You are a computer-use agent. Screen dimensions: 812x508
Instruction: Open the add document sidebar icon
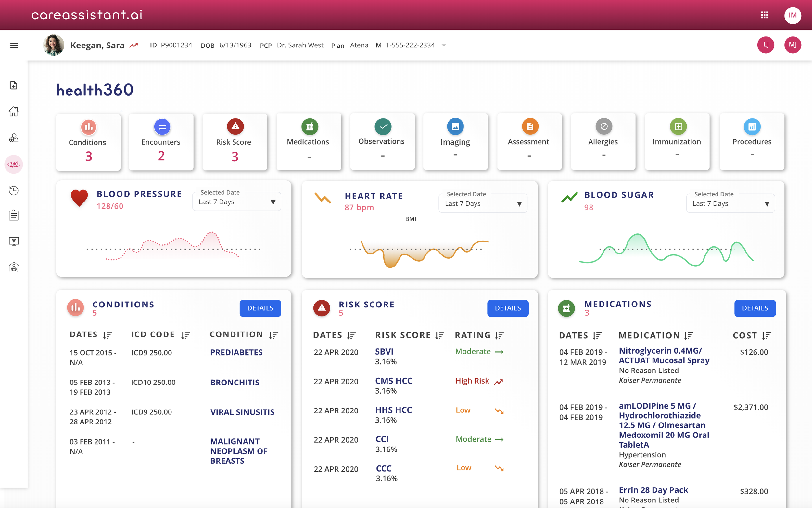point(14,85)
